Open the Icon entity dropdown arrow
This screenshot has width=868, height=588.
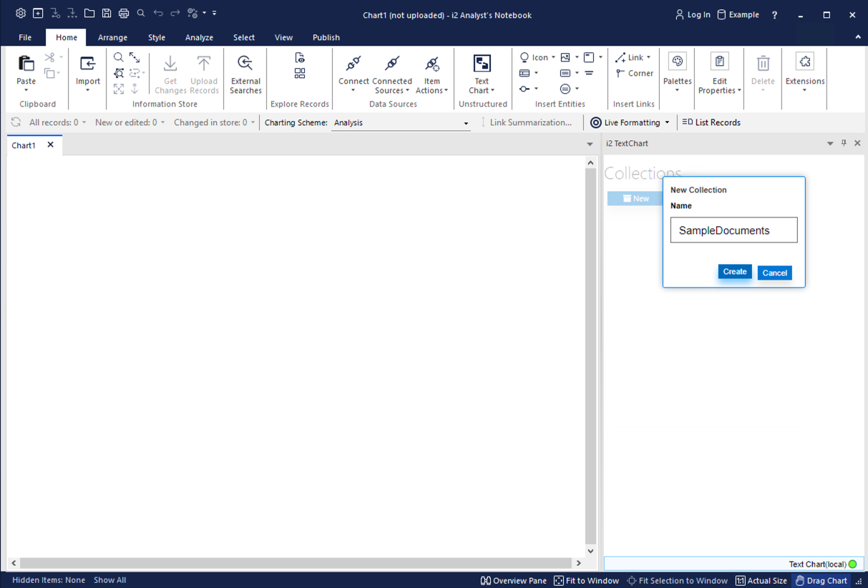[553, 57]
